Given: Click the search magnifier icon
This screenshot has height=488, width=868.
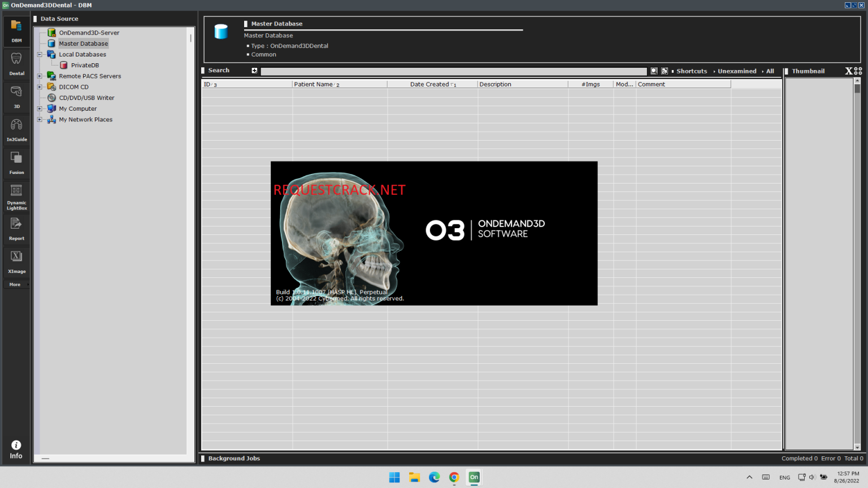Looking at the screenshot, I should [654, 71].
